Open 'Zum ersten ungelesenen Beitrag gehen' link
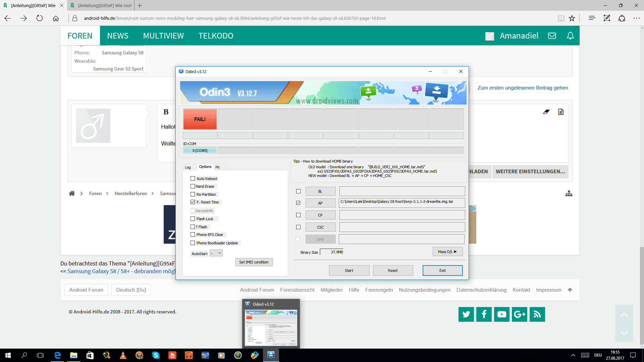 click(523, 88)
